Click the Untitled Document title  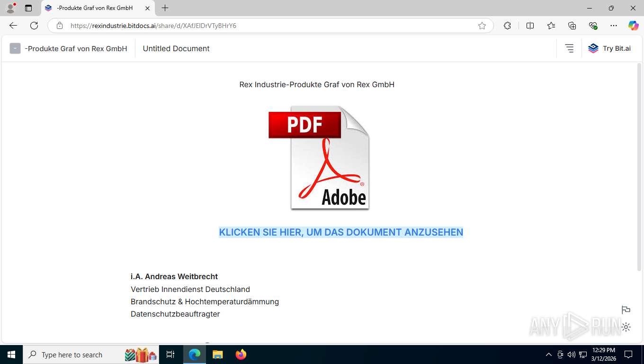176,48
